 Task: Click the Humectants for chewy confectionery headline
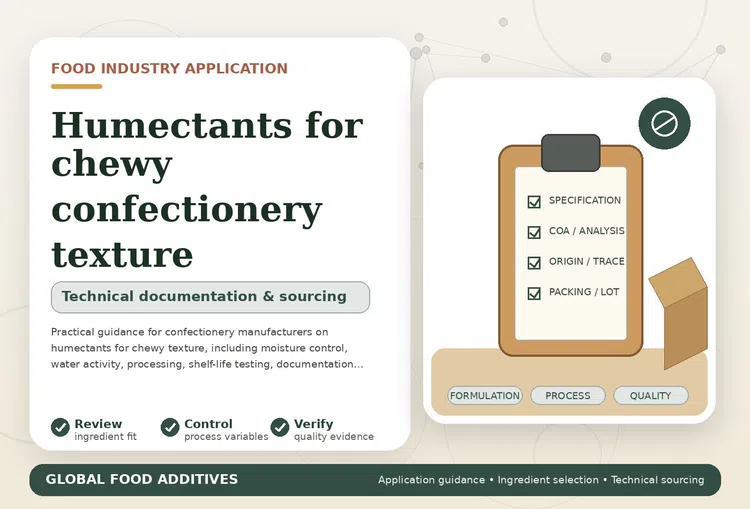[207, 189]
